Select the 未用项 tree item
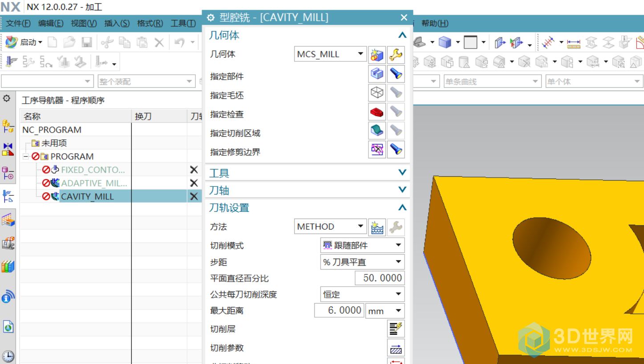The width and height of the screenshot is (644, 364). pyautogui.click(x=54, y=143)
